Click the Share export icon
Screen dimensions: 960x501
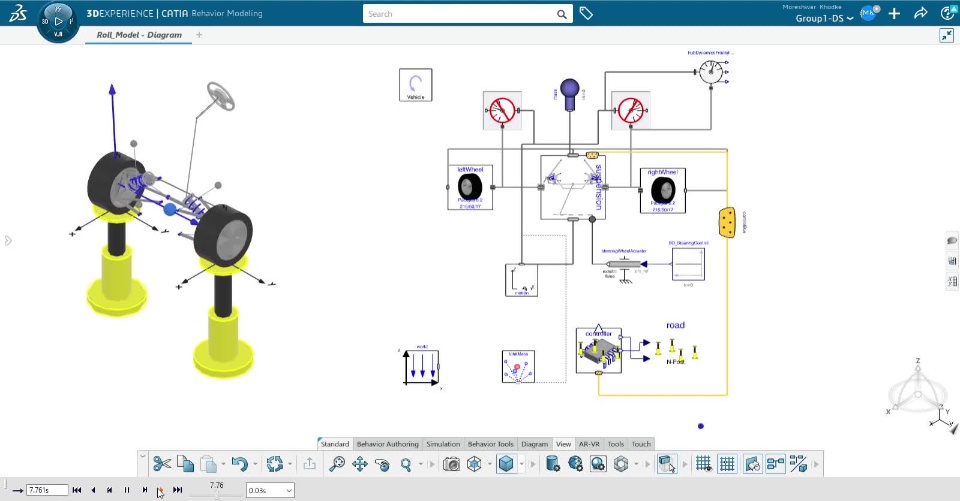click(x=310, y=464)
